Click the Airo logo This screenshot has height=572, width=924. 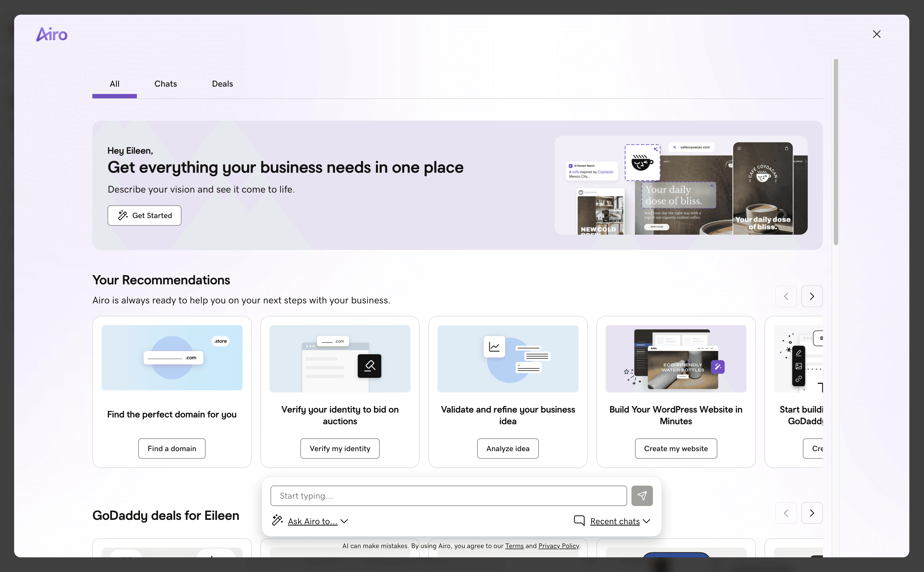click(x=52, y=34)
